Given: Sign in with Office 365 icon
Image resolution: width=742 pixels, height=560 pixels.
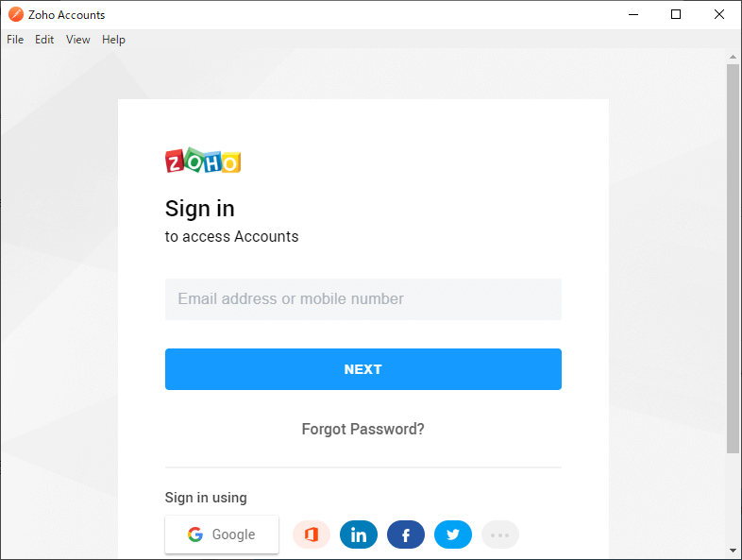Looking at the screenshot, I should (312, 535).
